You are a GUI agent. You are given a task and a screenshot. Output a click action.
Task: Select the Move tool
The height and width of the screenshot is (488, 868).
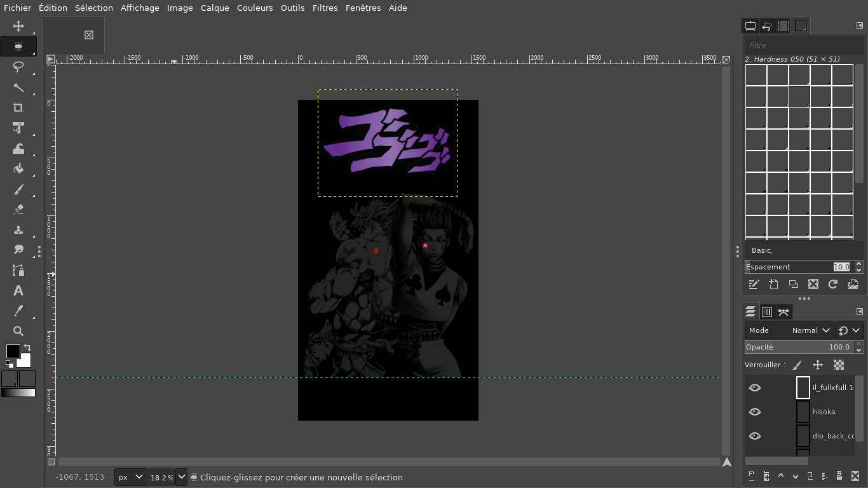point(18,26)
